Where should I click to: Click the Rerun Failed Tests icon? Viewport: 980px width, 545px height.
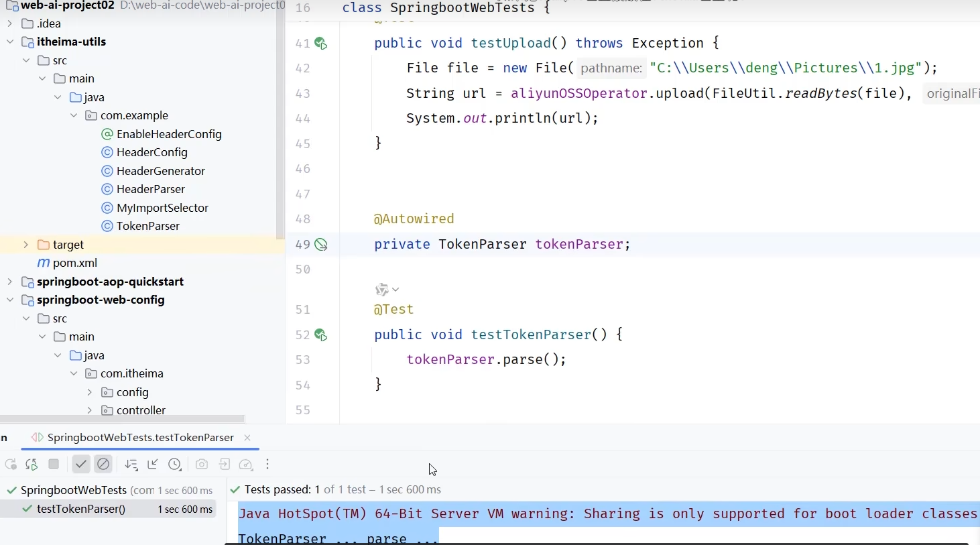[x=32, y=464]
